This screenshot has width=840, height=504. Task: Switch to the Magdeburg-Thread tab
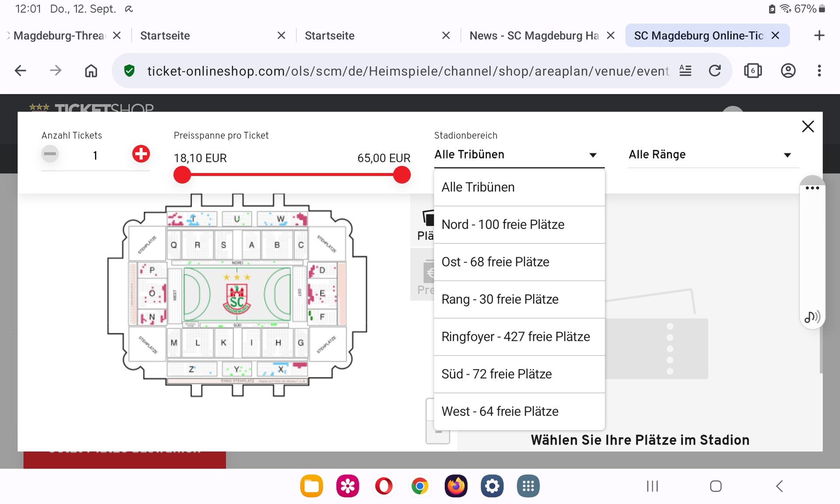(x=59, y=35)
